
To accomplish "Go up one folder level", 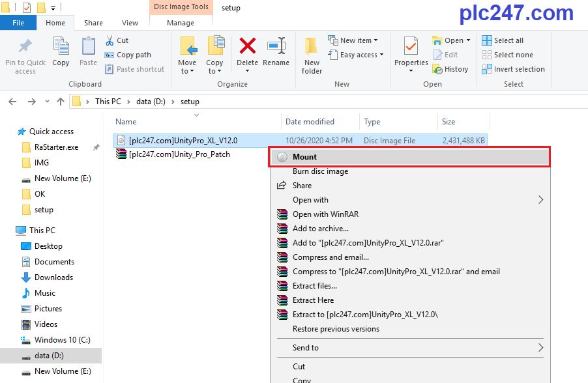I will [x=61, y=102].
